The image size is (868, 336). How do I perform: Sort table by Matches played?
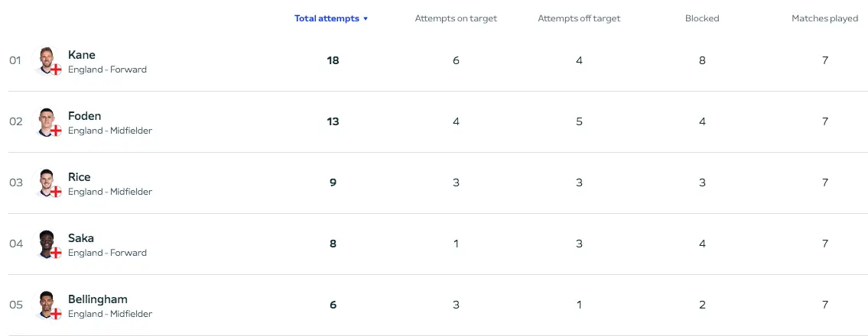point(825,18)
